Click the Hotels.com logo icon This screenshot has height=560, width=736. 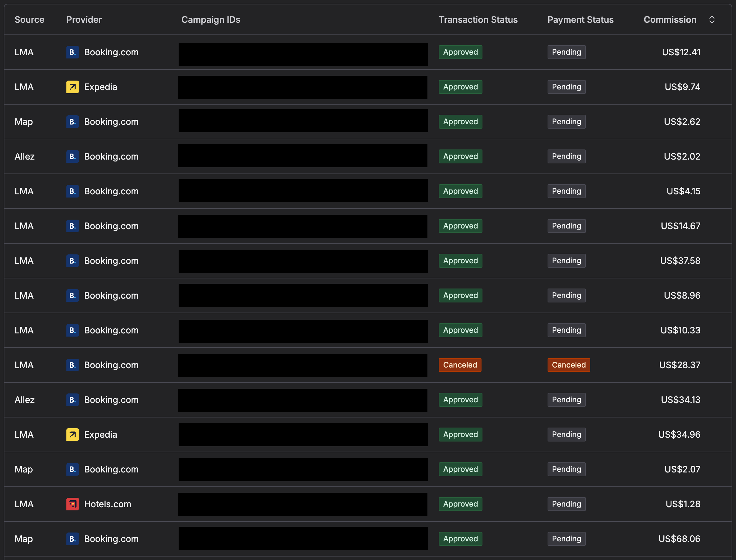click(x=72, y=504)
